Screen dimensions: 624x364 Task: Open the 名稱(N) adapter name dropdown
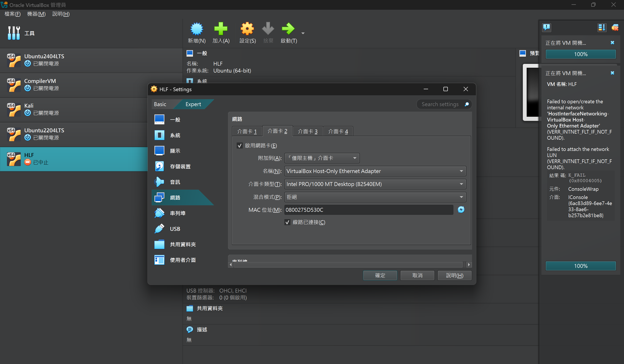[x=375, y=171]
